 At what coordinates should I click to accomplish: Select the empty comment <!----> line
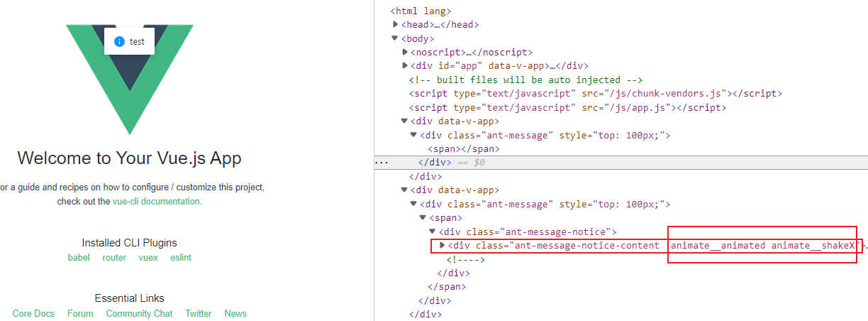point(465,259)
